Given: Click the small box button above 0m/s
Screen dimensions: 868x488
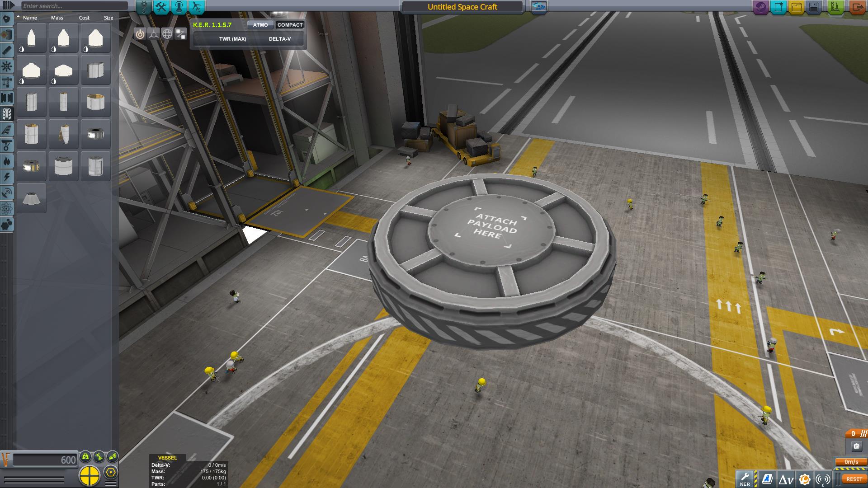Looking at the screenshot, I should (856, 446).
